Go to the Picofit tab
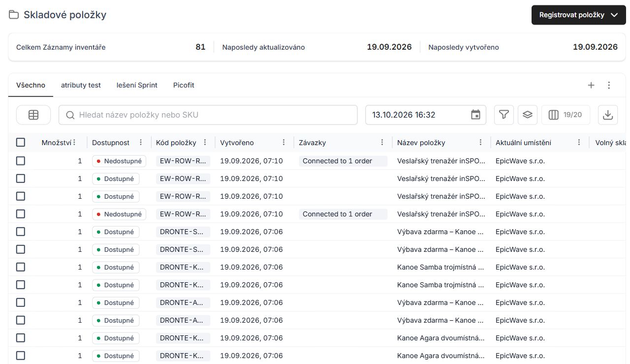This screenshot has height=364, width=630. [x=184, y=85]
